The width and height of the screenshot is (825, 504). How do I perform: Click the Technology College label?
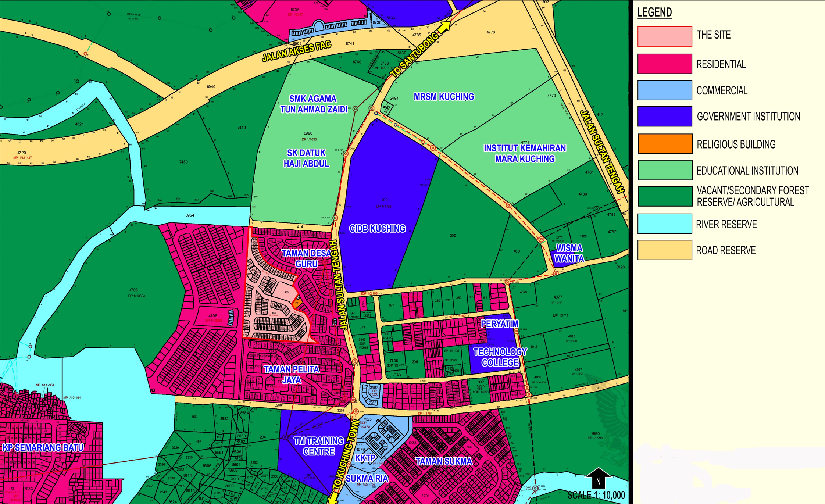point(500,357)
